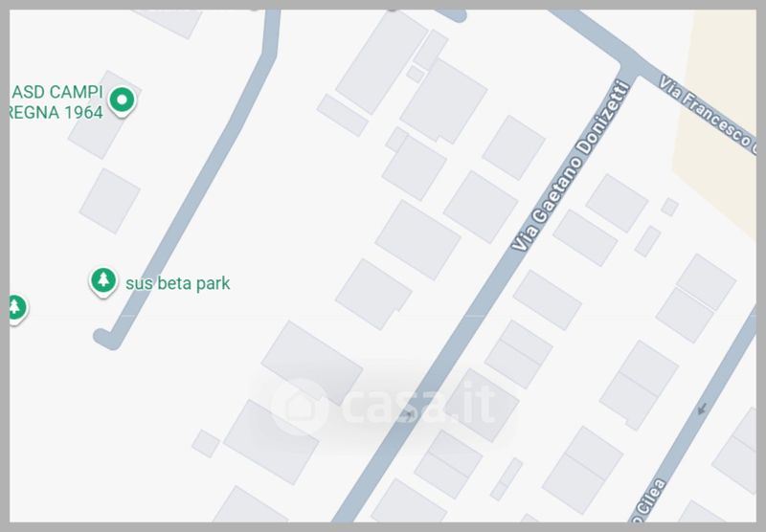The height and width of the screenshot is (532, 766).
Task: Click the rounded dead end of the road near sus beta park
Action: (x=105, y=338)
